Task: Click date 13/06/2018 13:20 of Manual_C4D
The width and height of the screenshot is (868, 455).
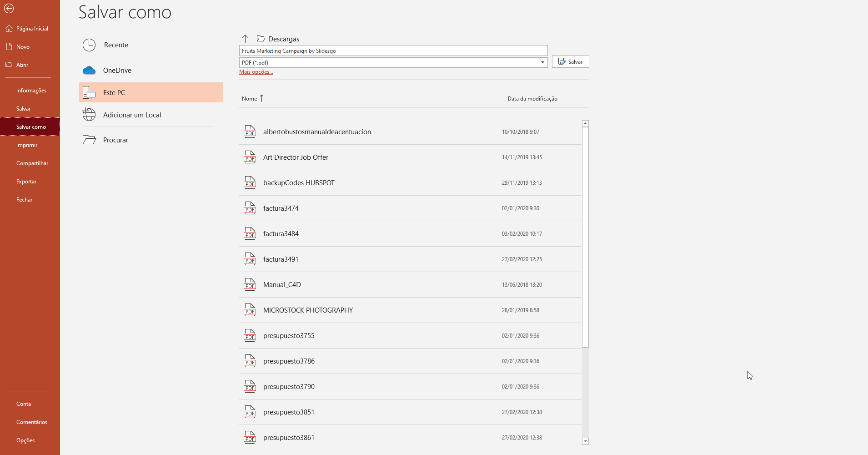Action: click(x=522, y=285)
